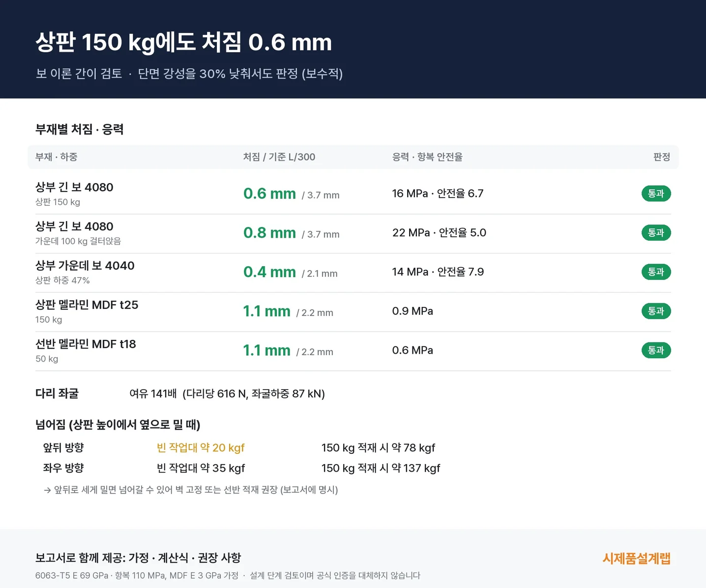The width and height of the screenshot is (706, 588).
Task: Click the orange "시제품설계랩" brand name
Action: (637, 559)
